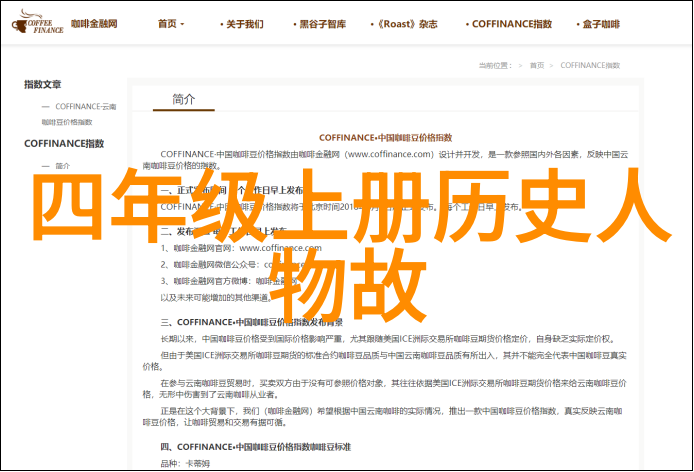Click the www.coffinance.com text in the first paragraph

pyautogui.click(x=389, y=154)
